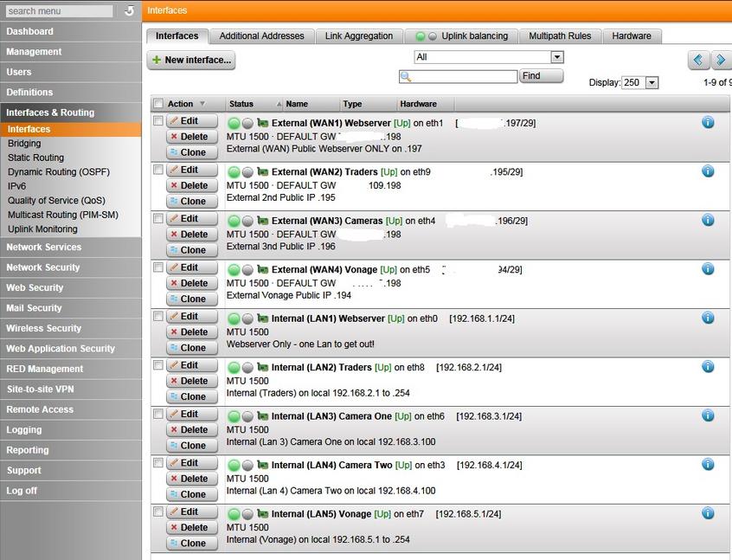The height and width of the screenshot is (560, 732).
Task: Click the search magnifier icon in find field
Action: point(405,77)
